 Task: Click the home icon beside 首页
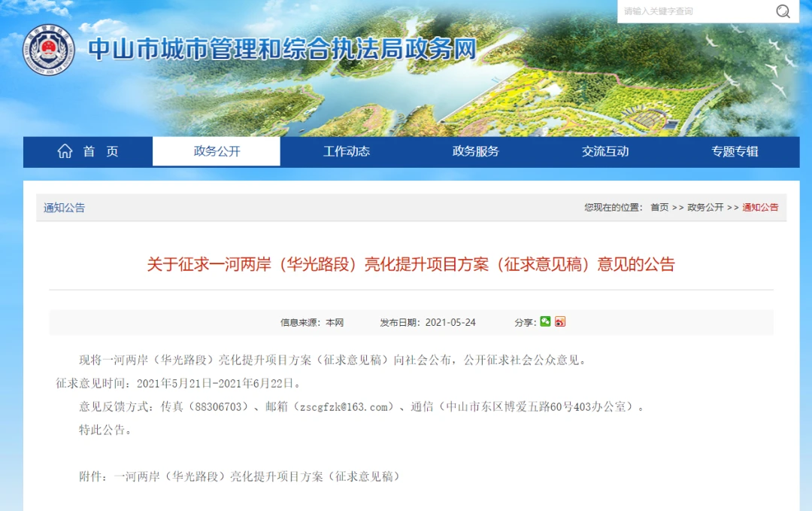65,150
